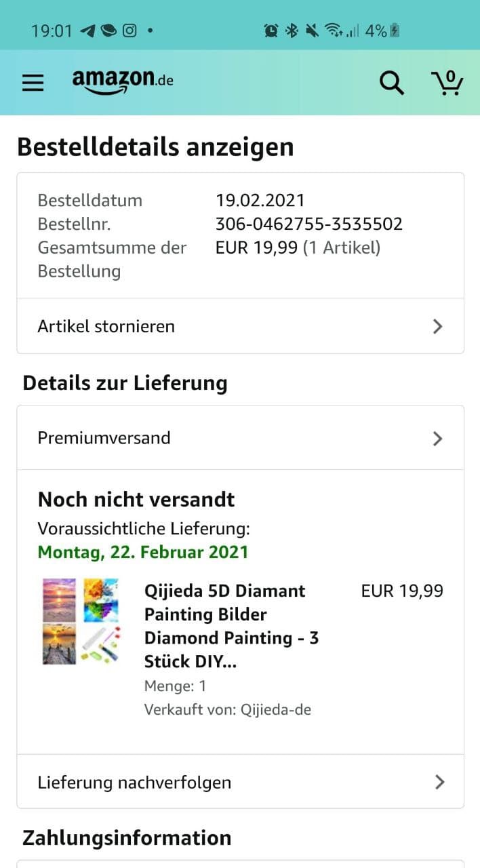Tap the order number 306-0462755-3535502
Screen dimensions: 480x868
(308, 224)
